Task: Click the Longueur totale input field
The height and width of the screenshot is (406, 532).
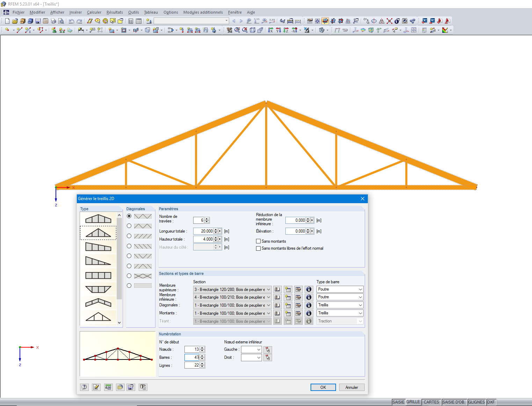Action: tap(203, 231)
